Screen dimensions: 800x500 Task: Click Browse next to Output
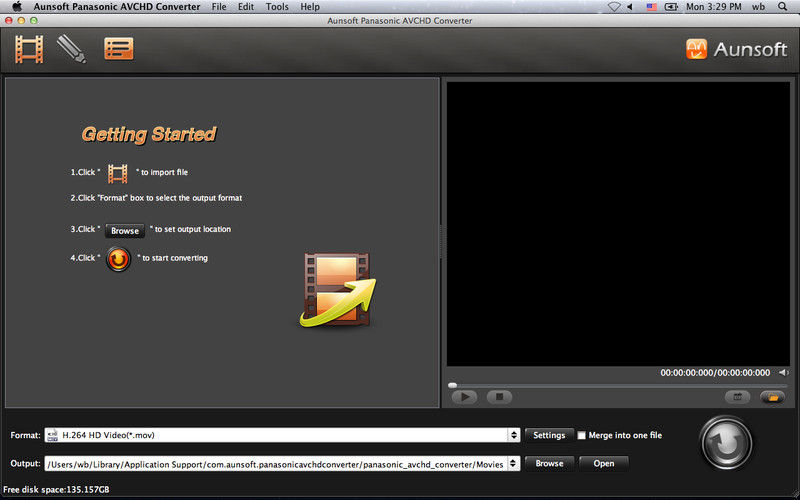549,463
